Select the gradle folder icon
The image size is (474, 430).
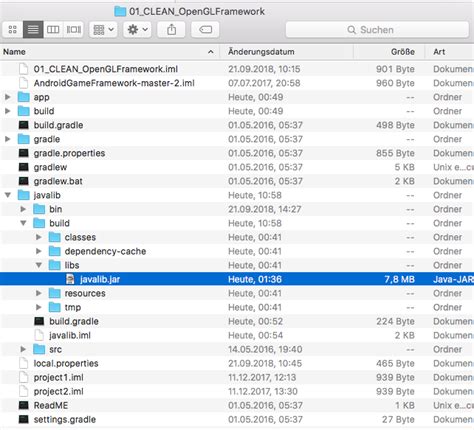pos(23,139)
